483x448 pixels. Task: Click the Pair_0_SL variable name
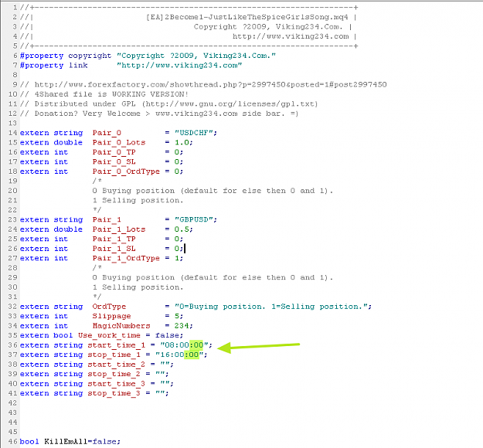point(114,161)
